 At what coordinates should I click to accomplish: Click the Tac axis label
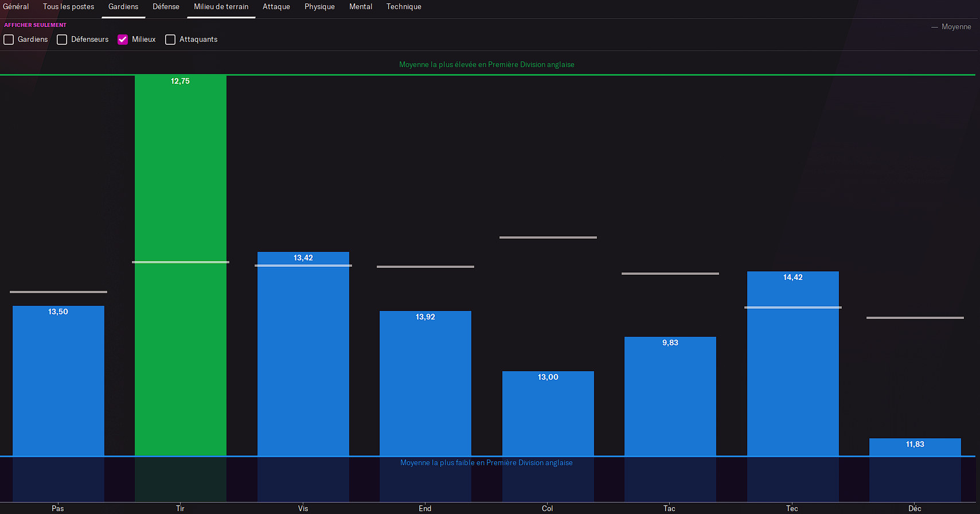click(669, 508)
